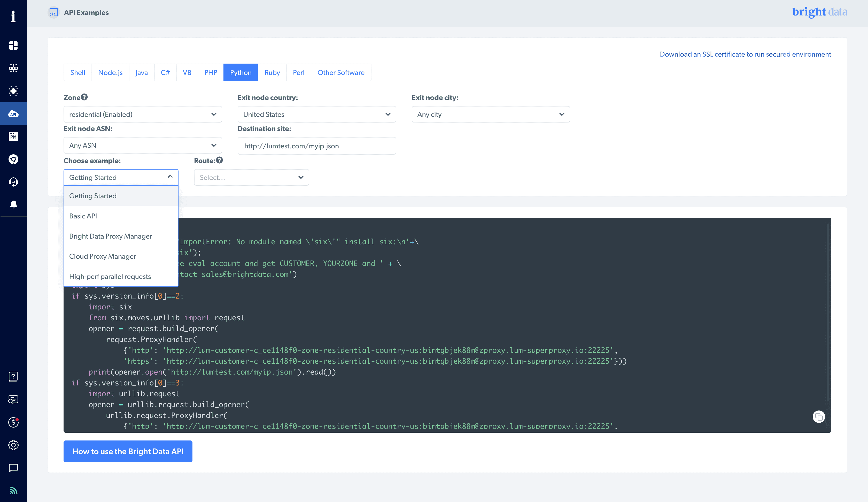Open the PM Proxy Manager icon
This screenshot has width=868, height=502.
[x=13, y=136]
